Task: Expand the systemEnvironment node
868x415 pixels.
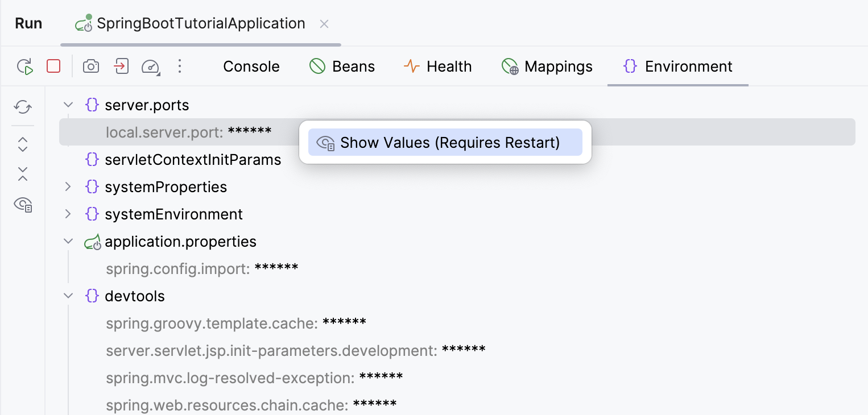Action: [68, 214]
